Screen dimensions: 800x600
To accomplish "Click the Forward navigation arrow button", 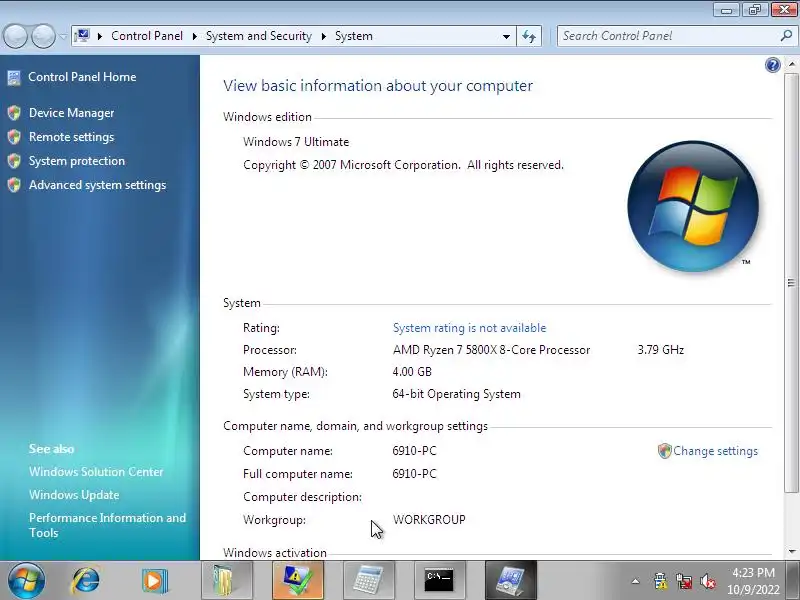I will (44, 36).
